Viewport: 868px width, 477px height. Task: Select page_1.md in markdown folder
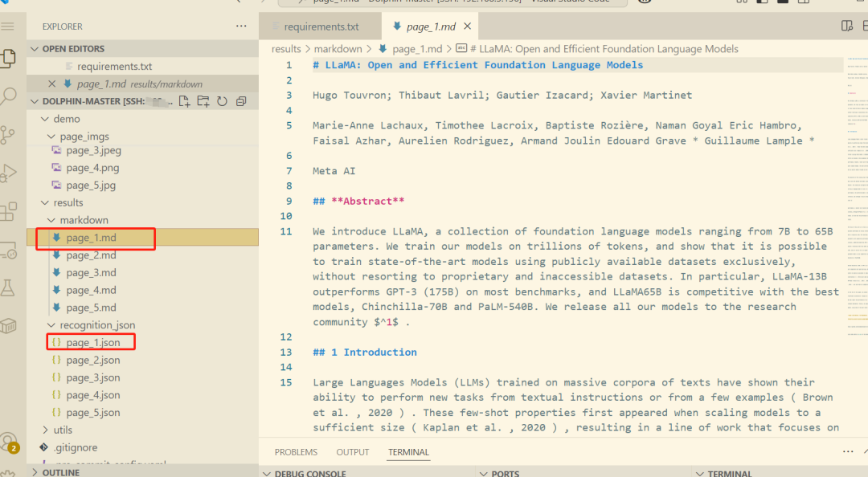[x=91, y=238]
